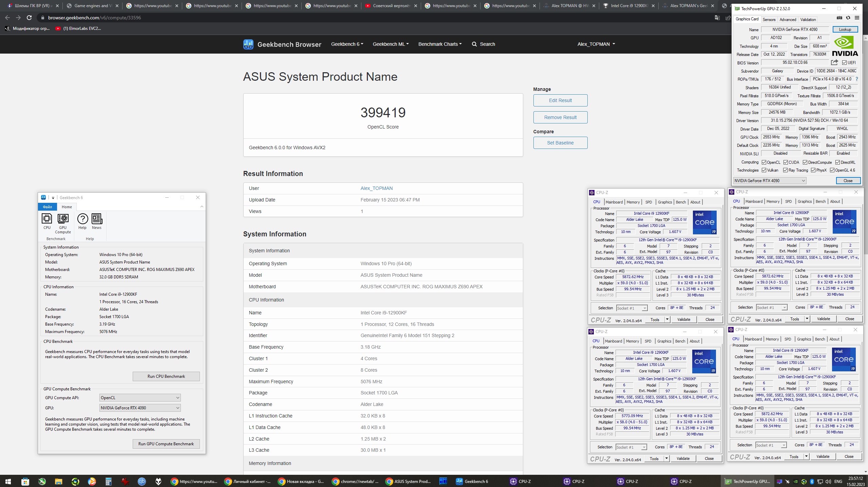Open Calculator from the taskbar
Image resolution: width=868 pixels, height=487 pixels.
[108, 481]
